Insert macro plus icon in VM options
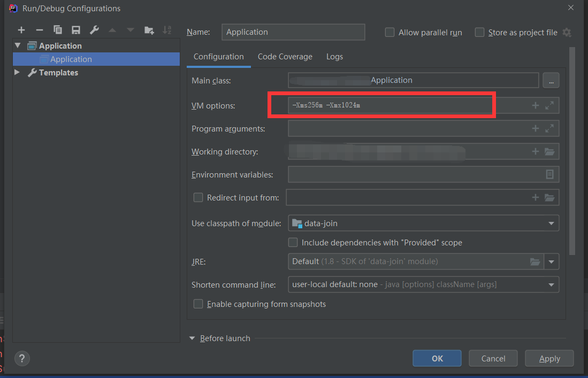The height and width of the screenshot is (378, 588). pos(536,106)
